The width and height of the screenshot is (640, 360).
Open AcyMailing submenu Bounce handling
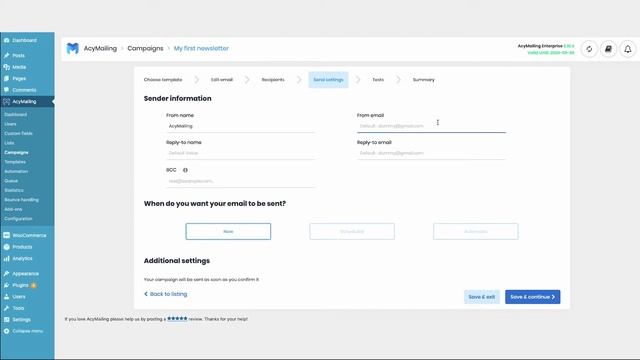click(x=22, y=200)
